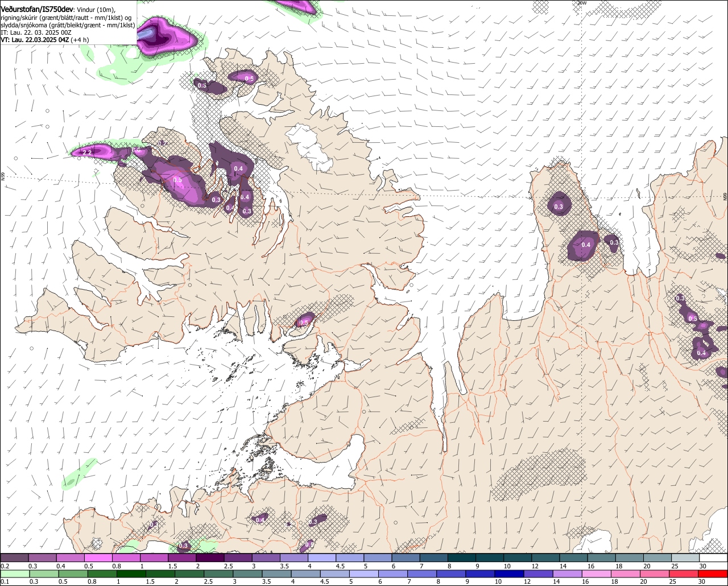Screen dimensions: 728x586
Task: Pick lower scale bright red swatch after 30
Action: [713, 573]
